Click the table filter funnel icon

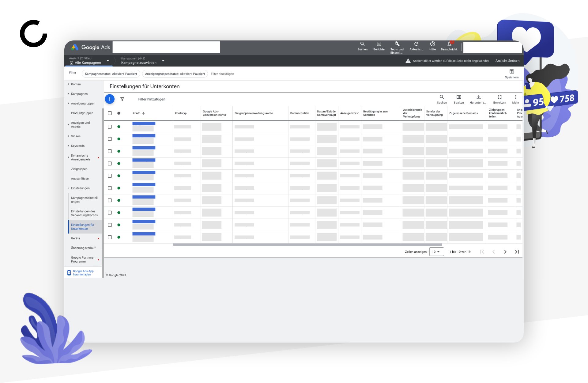pyautogui.click(x=122, y=99)
